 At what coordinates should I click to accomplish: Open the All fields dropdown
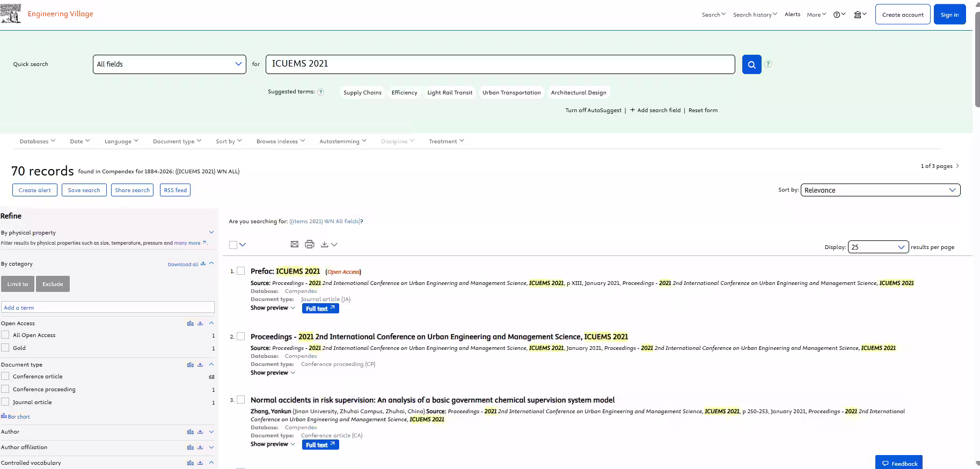point(169,64)
